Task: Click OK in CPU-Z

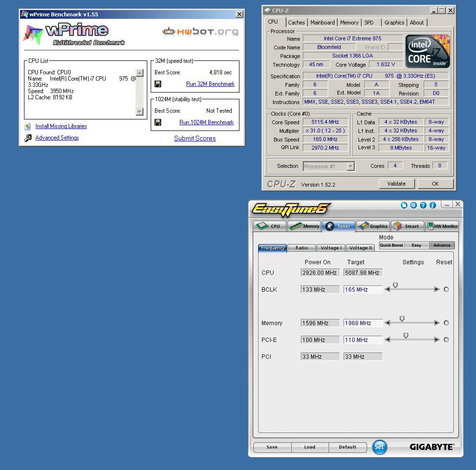Action: point(435,184)
